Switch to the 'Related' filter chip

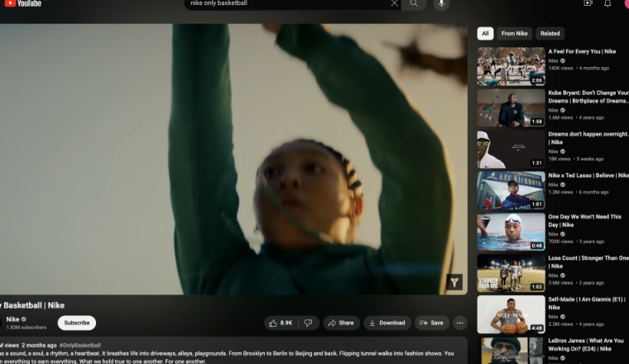550,34
